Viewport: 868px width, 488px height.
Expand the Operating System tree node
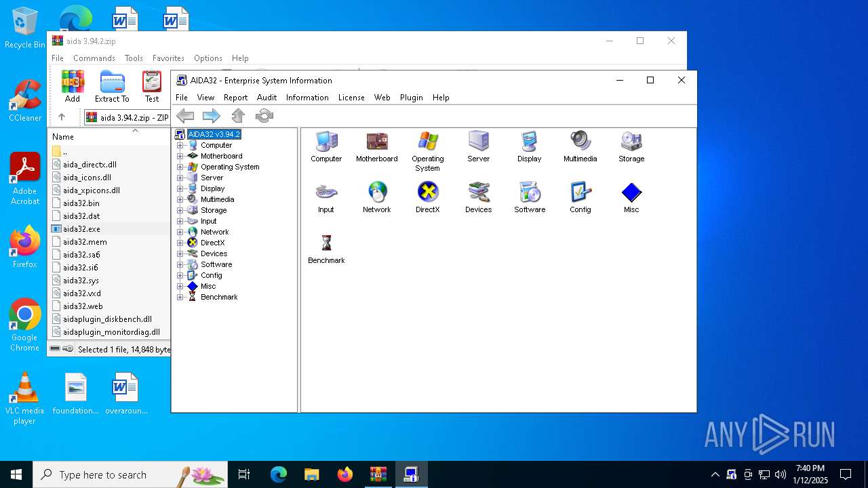(180, 167)
